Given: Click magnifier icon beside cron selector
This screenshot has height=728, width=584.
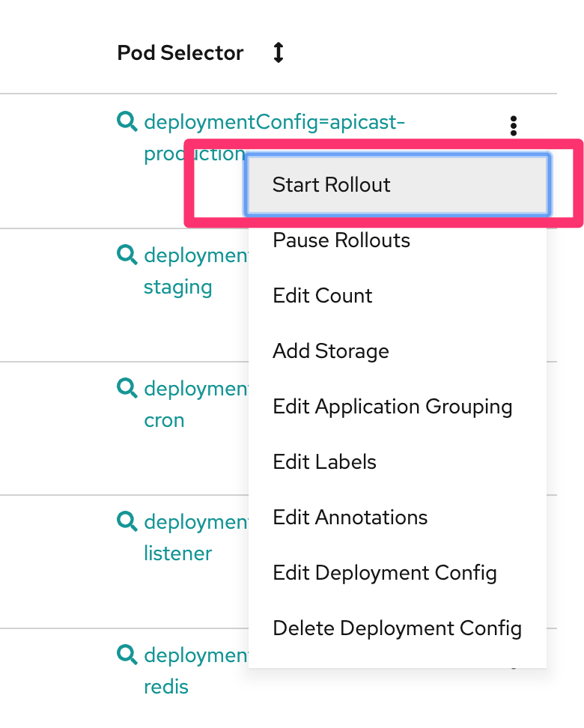Looking at the screenshot, I should click(x=127, y=388).
